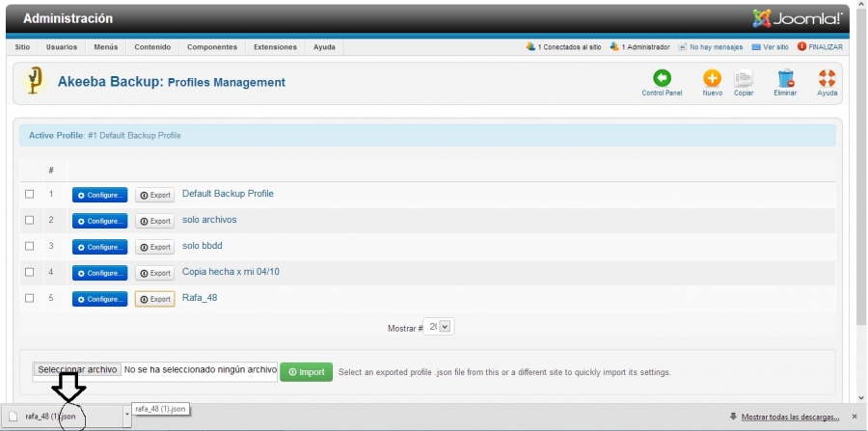Open the Control Panel green arrow icon
Image resolution: width=868 pixels, height=431 pixels.
[662, 78]
